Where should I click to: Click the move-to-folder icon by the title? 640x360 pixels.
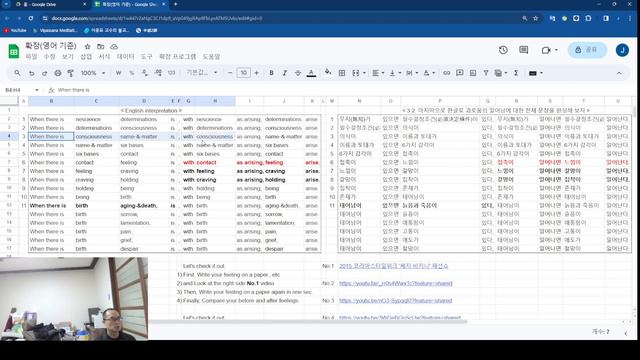coord(100,47)
